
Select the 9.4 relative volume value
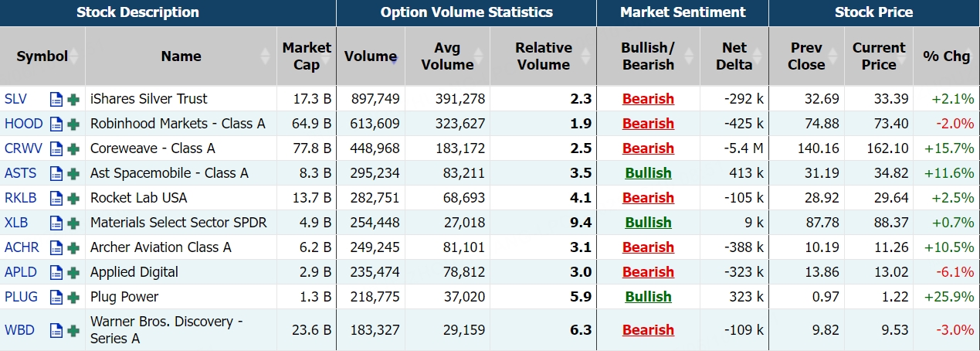point(581,223)
